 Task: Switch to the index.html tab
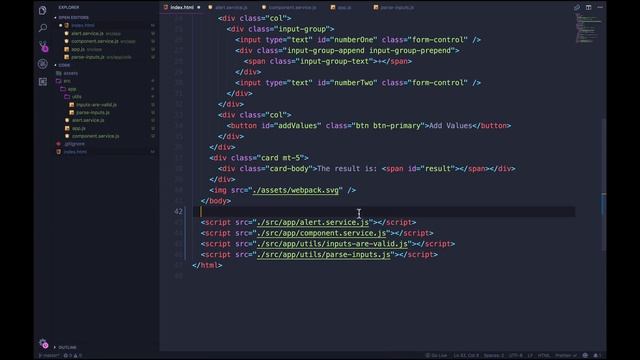(182, 7)
